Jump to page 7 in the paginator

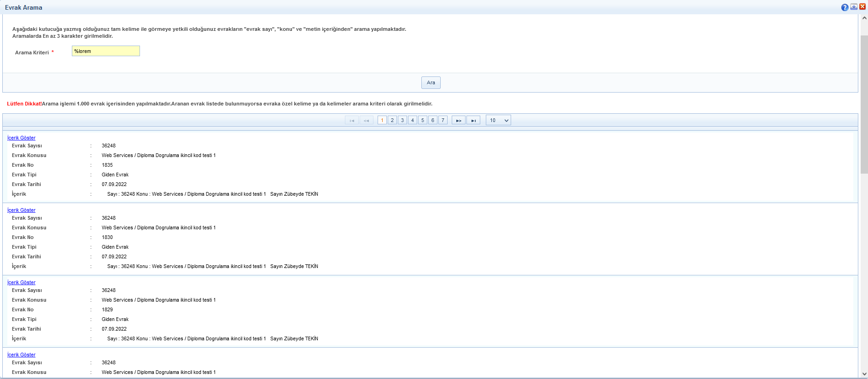443,120
